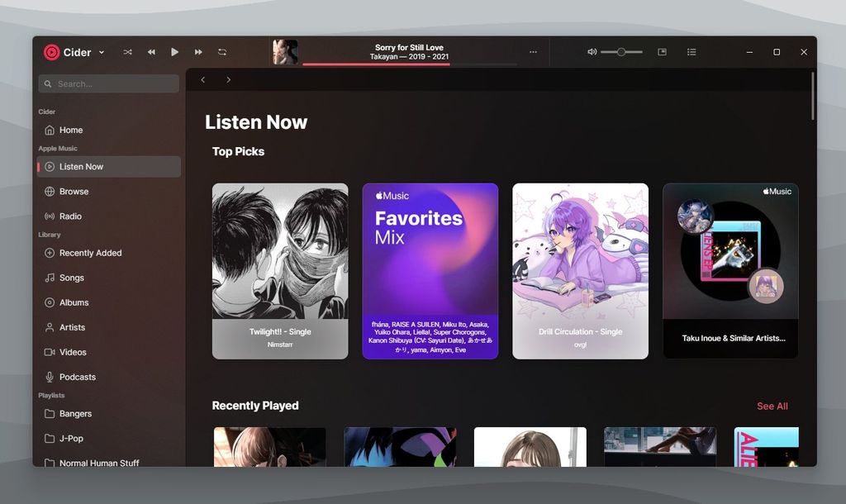
Task: Open the J-Pop playlist
Action: click(x=68, y=439)
